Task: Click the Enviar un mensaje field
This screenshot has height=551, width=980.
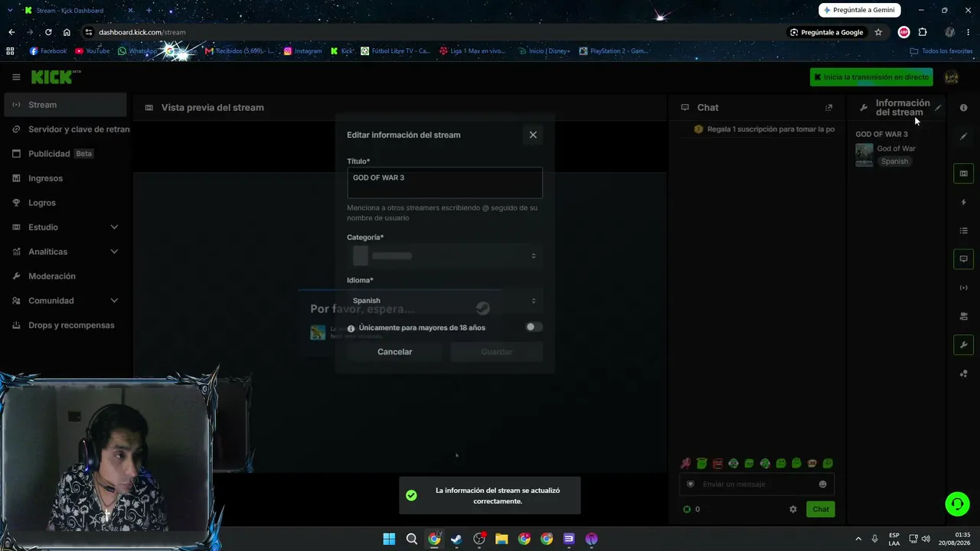Action: click(757, 484)
